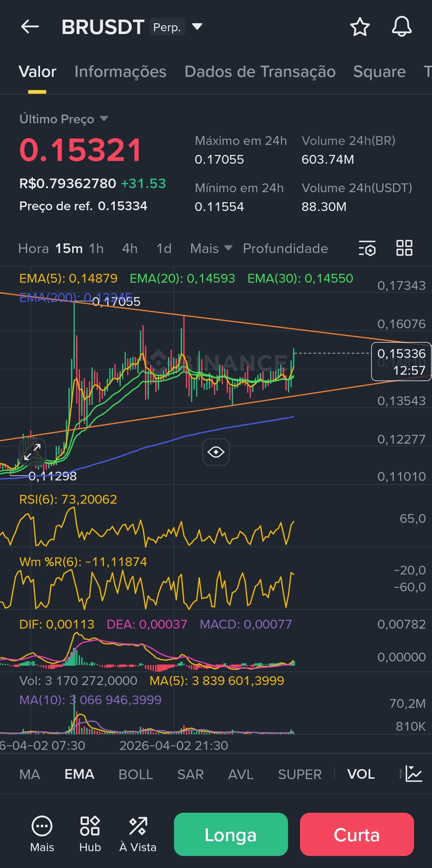Enable the MA indicator
432x868 pixels.
[x=30, y=774]
